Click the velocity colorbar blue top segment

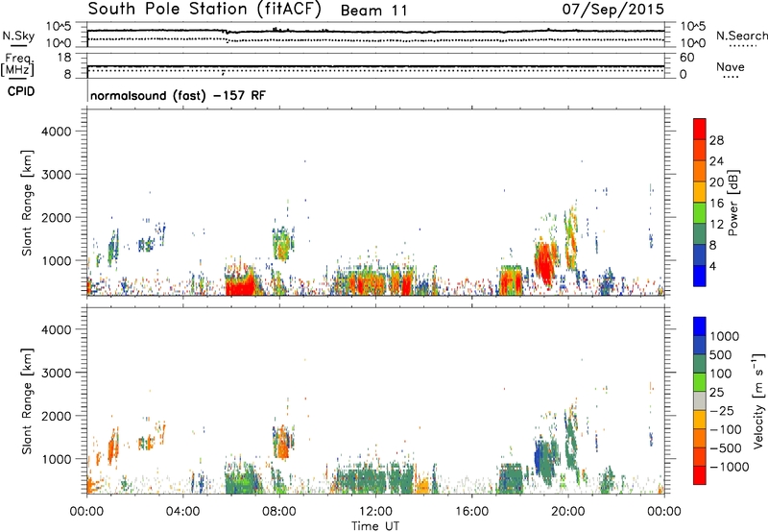tap(700, 326)
